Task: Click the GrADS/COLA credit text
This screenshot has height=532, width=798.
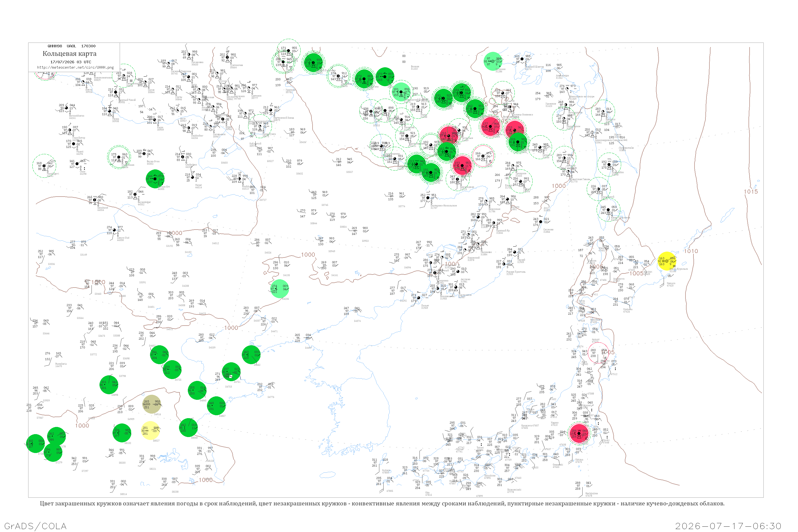Action: (35, 526)
